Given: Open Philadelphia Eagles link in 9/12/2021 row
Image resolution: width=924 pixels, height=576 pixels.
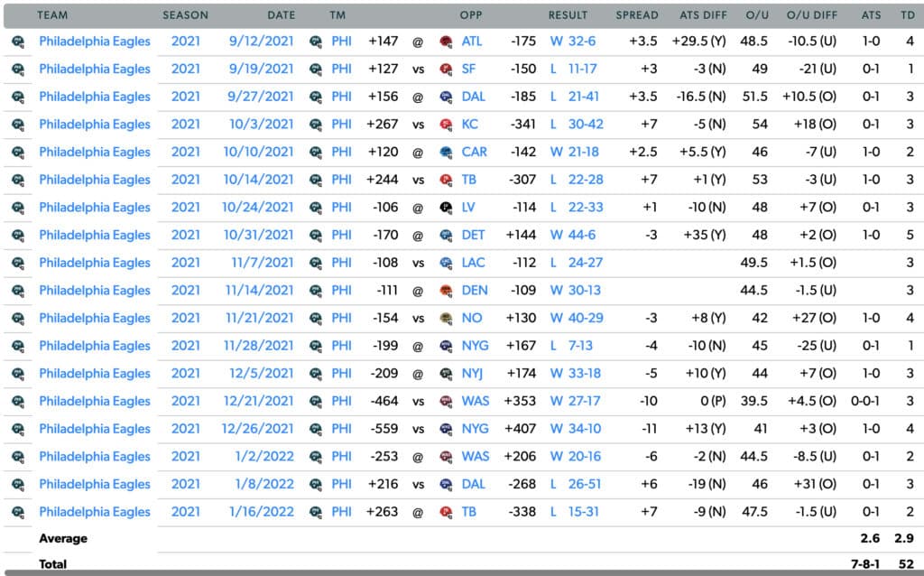Looking at the screenshot, I should point(94,42).
